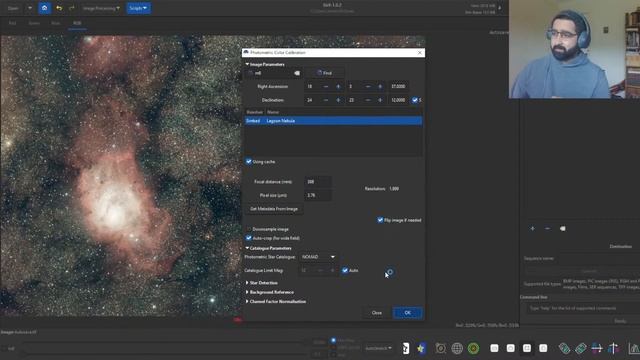Increase Declination minutes with the plus

pyautogui.click(x=380, y=100)
